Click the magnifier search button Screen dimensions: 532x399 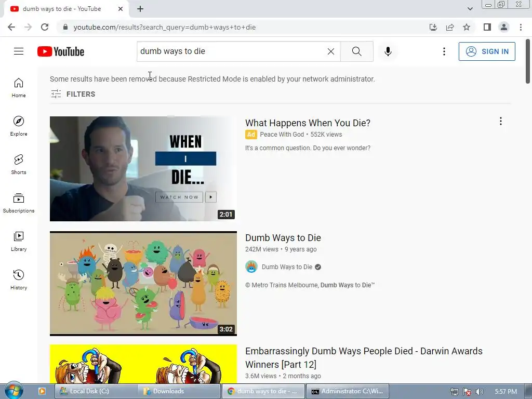click(x=356, y=51)
